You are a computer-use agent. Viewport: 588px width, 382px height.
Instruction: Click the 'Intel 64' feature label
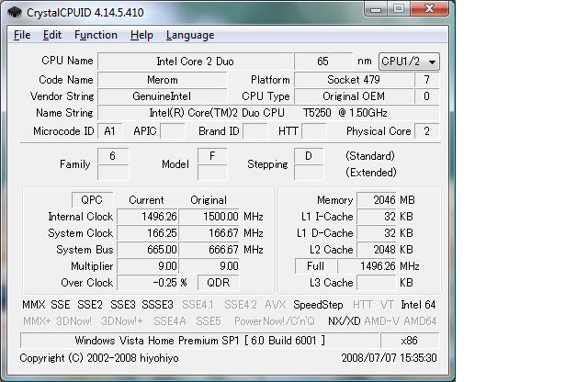click(x=418, y=305)
